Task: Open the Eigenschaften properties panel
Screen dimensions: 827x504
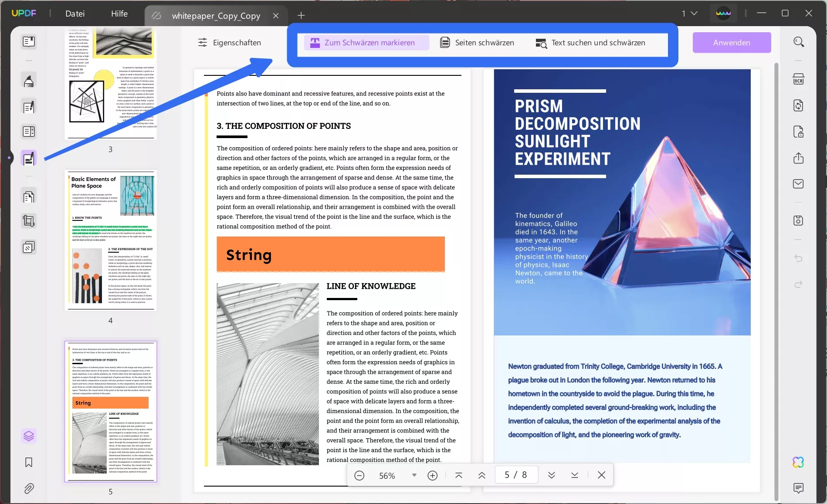Action: pyautogui.click(x=230, y=43)
